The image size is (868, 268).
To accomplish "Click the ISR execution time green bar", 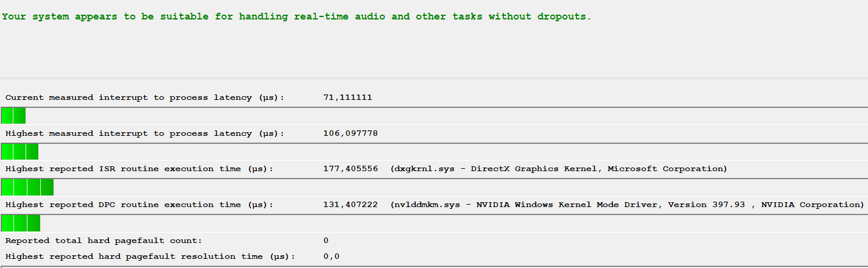I will [27, 187].
